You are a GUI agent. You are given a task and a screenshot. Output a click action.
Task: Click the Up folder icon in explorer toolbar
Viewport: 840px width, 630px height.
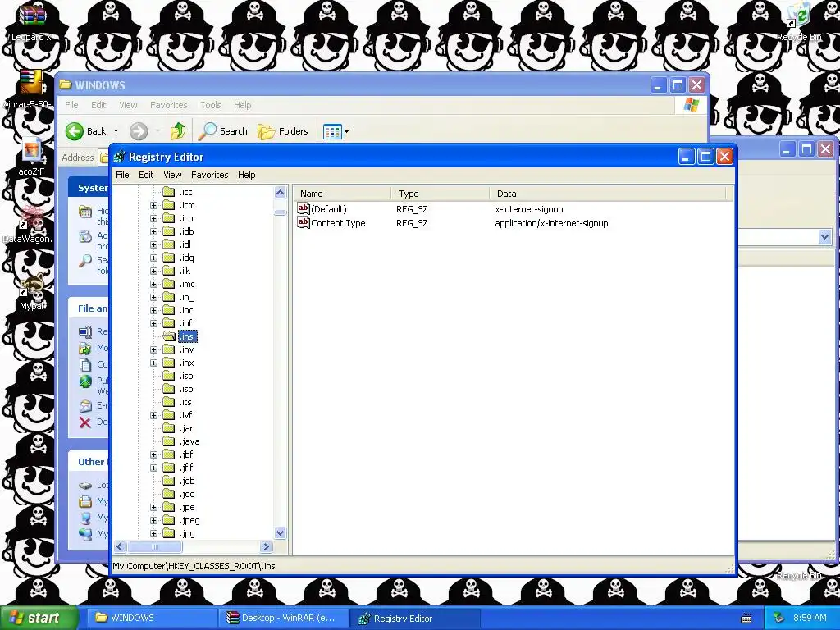[178, 131]
